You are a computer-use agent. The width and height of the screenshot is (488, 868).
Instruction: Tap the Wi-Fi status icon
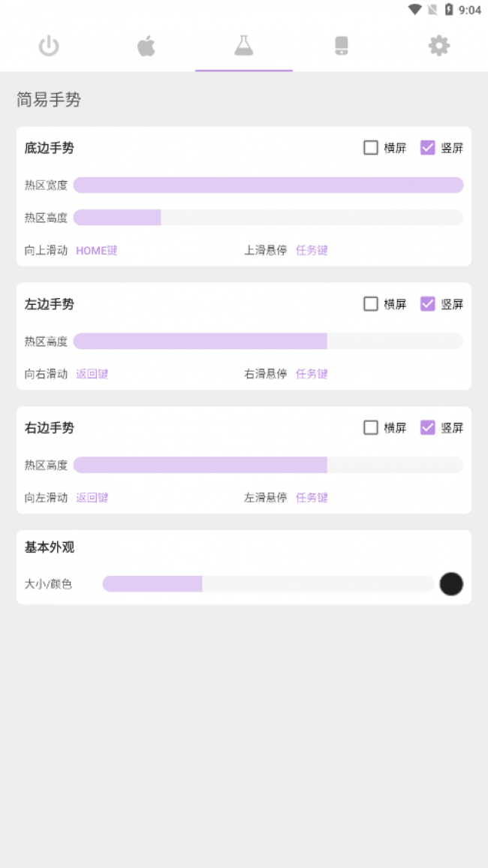(414, 10)
